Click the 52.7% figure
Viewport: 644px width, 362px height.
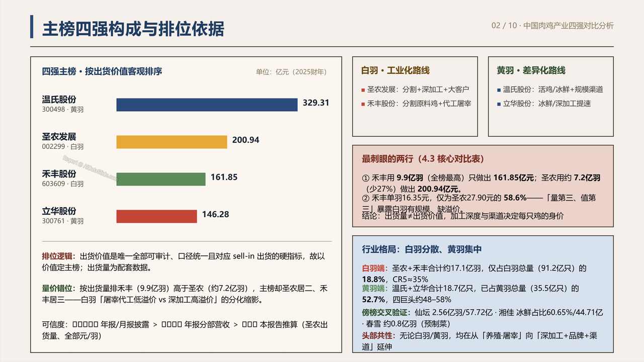[373, 299]
